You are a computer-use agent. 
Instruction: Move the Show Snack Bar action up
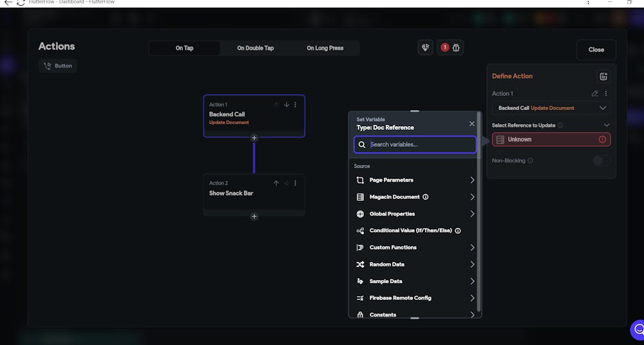click(x=276, y=183)
